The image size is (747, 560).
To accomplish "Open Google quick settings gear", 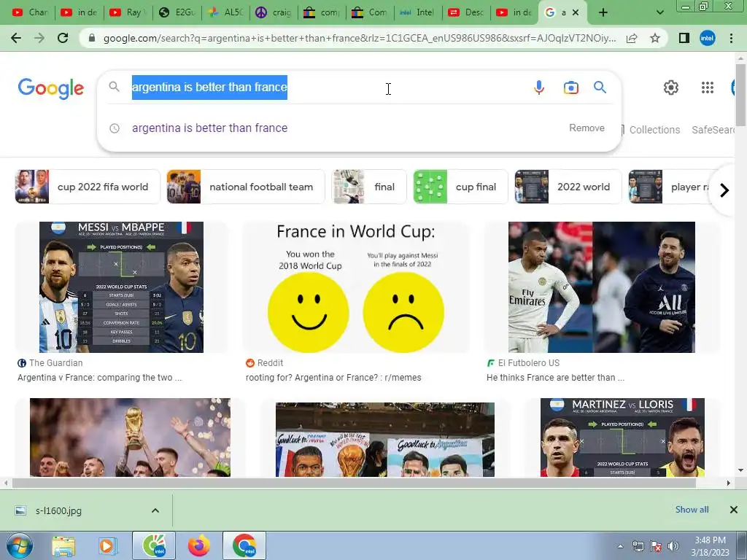I will [671, 87].
